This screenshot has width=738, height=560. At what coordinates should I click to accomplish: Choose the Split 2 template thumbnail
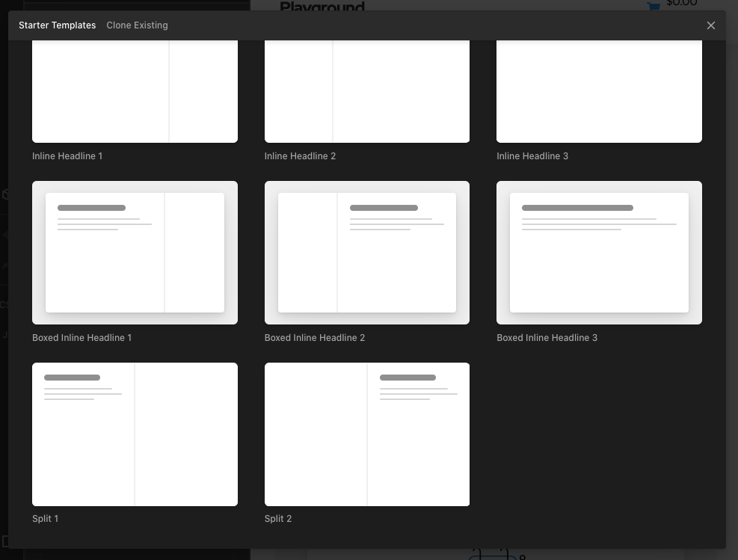[366, 434]
